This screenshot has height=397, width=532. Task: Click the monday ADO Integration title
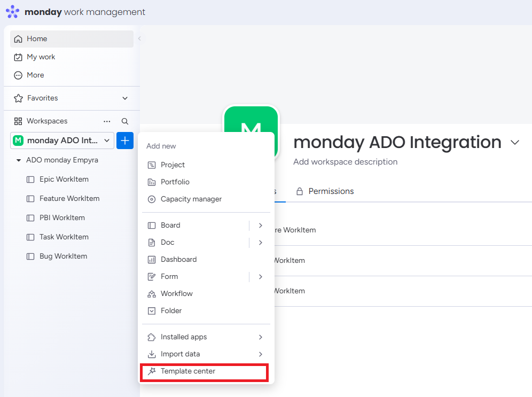(x=397, y=142)
